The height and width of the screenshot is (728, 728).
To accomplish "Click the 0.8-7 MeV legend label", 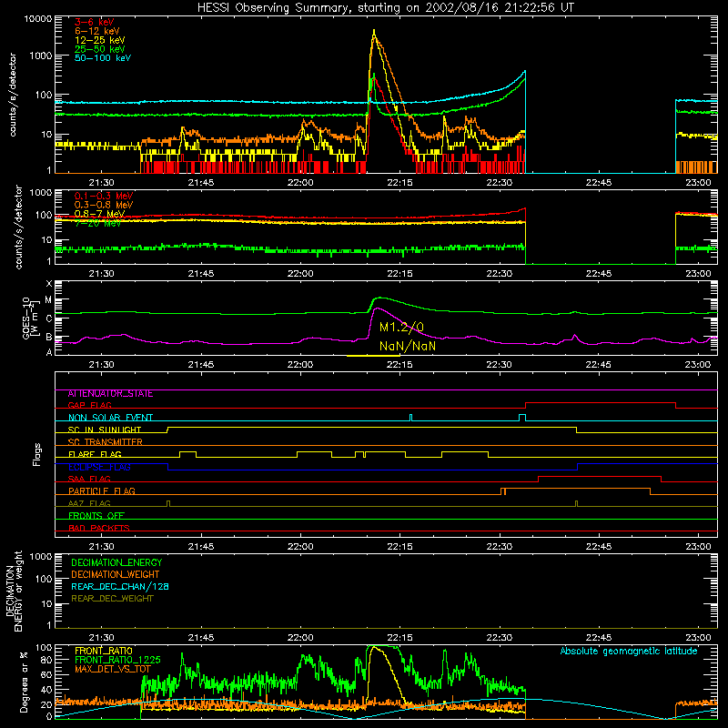I will 99,214.
